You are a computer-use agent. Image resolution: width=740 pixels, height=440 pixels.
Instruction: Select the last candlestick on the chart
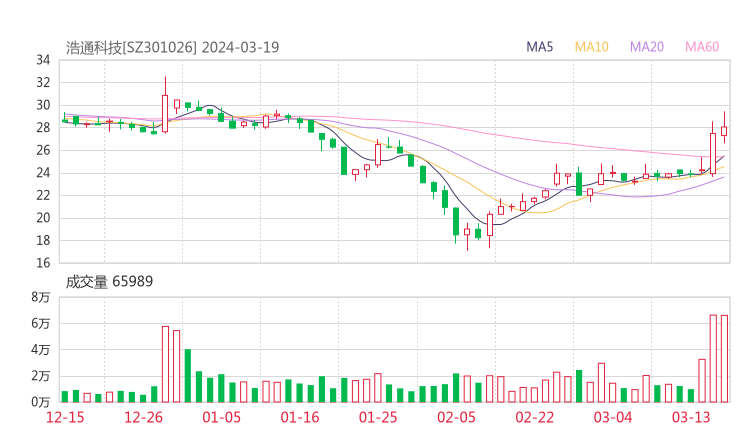[724, 127]
